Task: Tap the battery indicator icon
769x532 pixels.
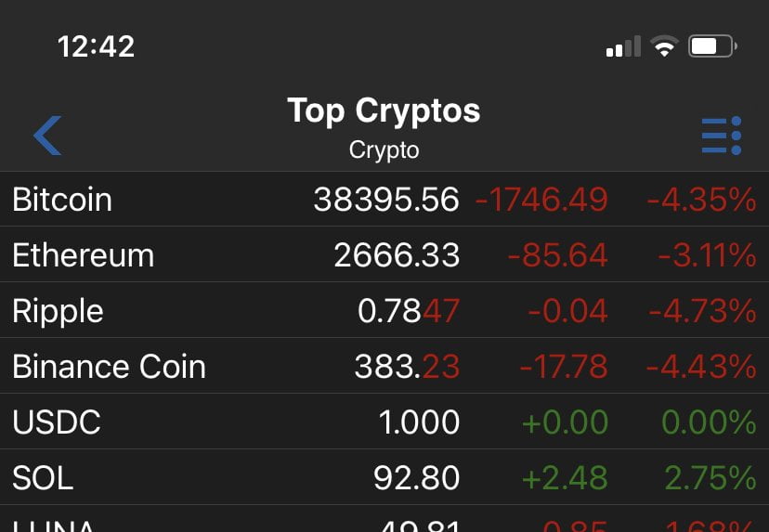Action: [712, 46]
